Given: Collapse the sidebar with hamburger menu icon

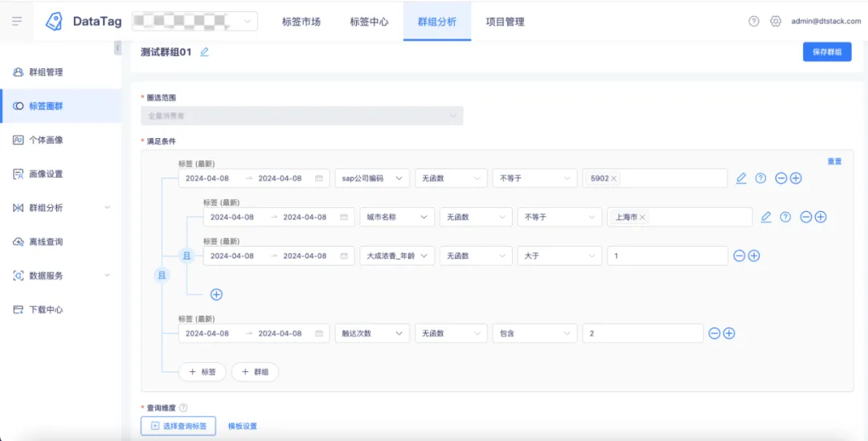Looking at the screenshot, I should [17, 21].
